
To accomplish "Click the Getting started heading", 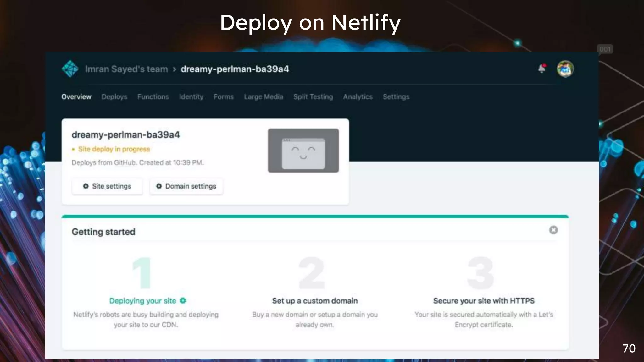I will pyautogui.click(x=103, y=232).
